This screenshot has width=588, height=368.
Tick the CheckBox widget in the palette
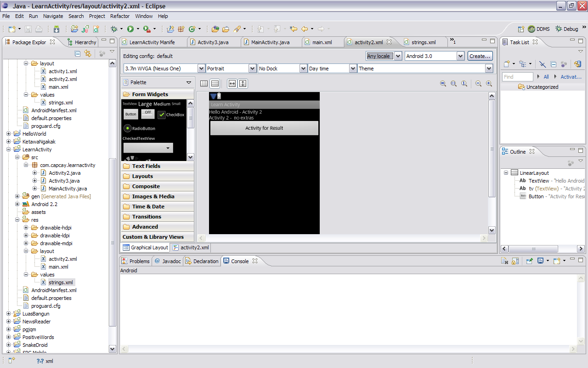coord(171,115)
